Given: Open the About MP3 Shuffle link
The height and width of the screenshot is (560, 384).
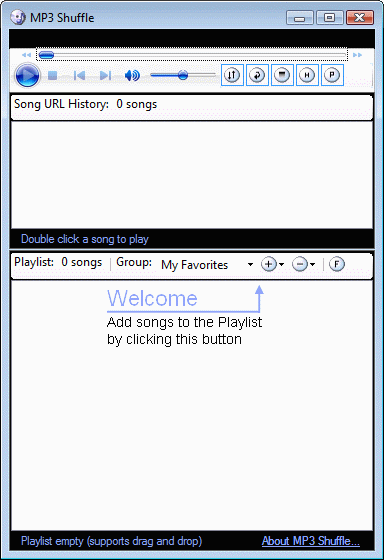Looking at the screenshot, I should pos(310,541).
